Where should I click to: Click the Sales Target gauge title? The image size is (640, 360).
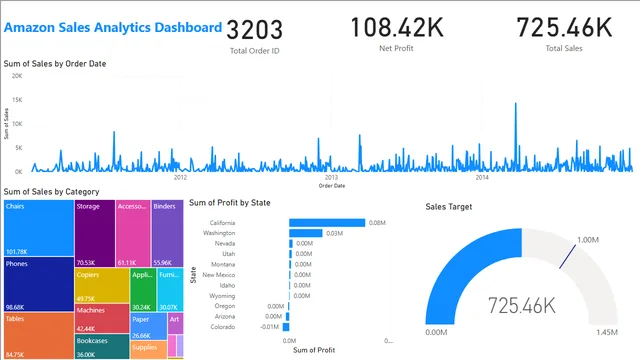(x=449, y=207)
